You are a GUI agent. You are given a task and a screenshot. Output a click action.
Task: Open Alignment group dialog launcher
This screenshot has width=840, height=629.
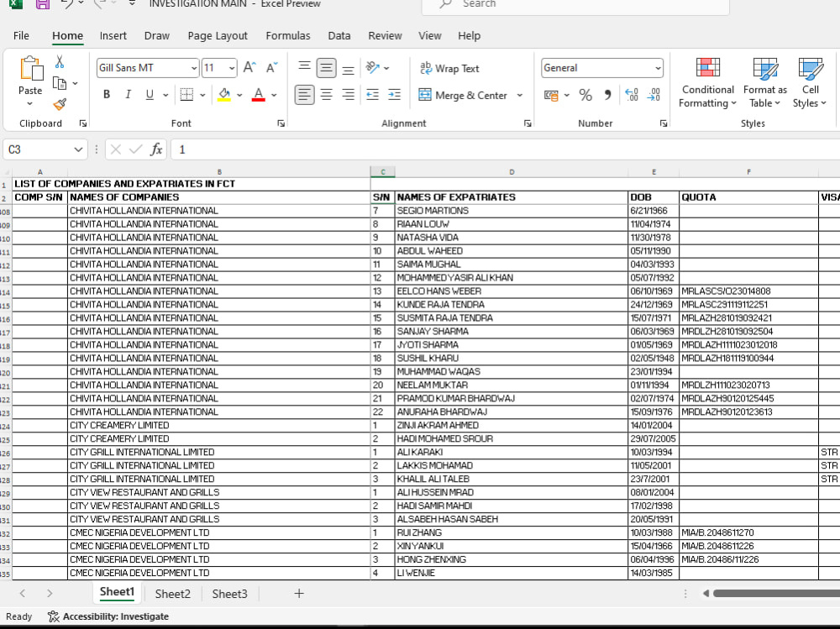click(528, 123)
